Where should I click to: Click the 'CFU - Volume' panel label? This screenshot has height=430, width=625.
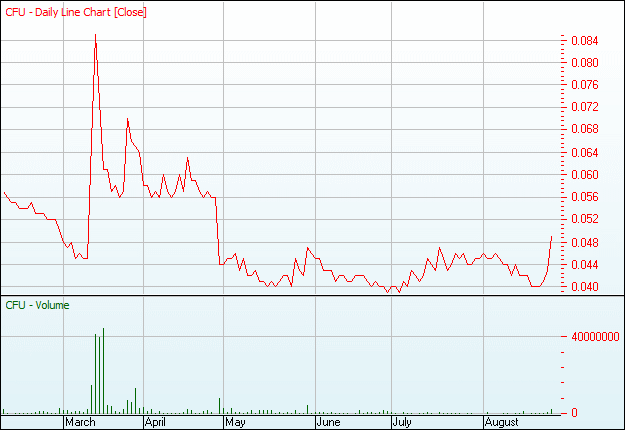coord(37,305)
